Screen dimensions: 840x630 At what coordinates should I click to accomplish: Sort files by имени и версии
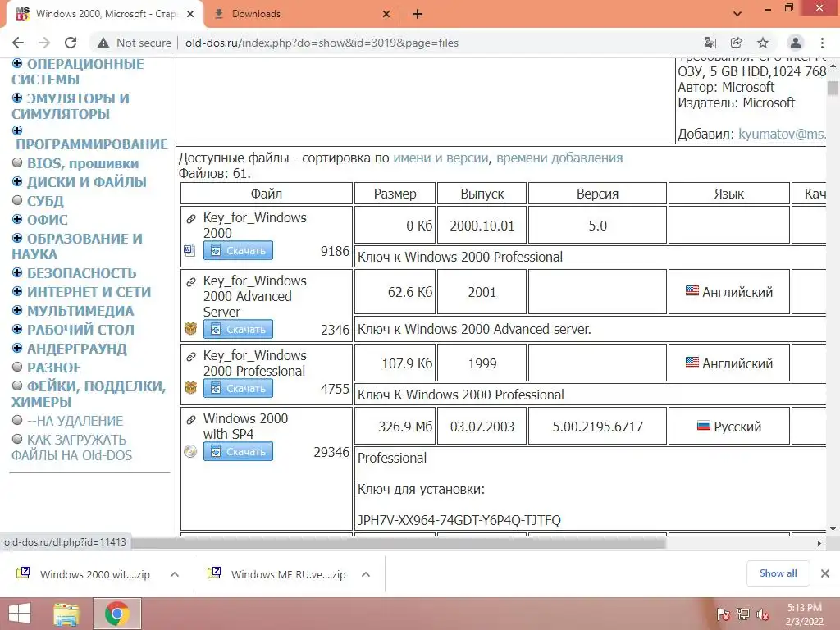coord(441,158)
